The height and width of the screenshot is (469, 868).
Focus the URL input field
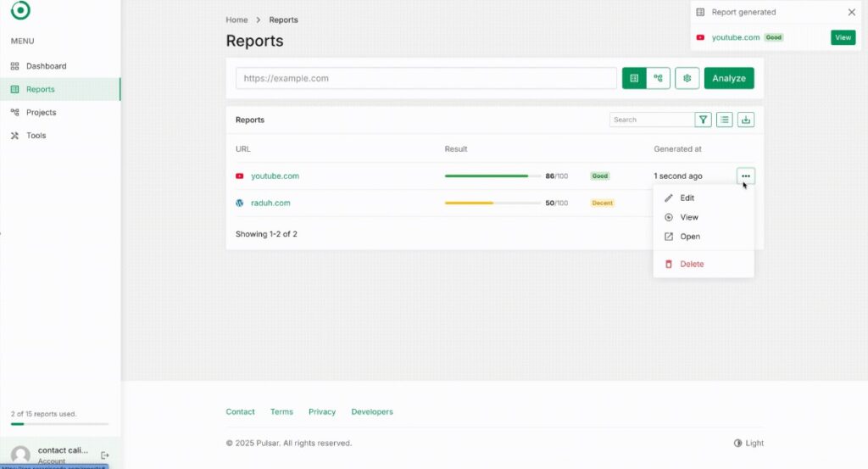(426, 78)
